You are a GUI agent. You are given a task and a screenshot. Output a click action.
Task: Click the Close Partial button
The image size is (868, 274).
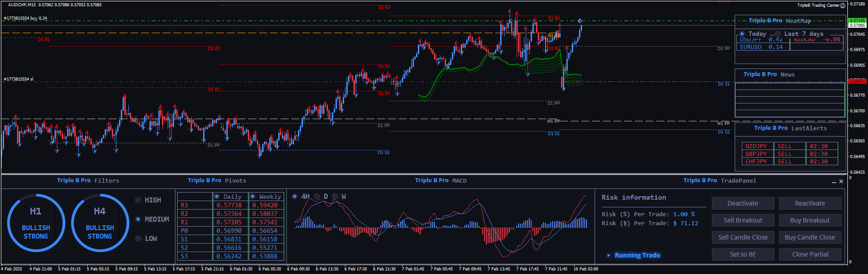(810, 254)
